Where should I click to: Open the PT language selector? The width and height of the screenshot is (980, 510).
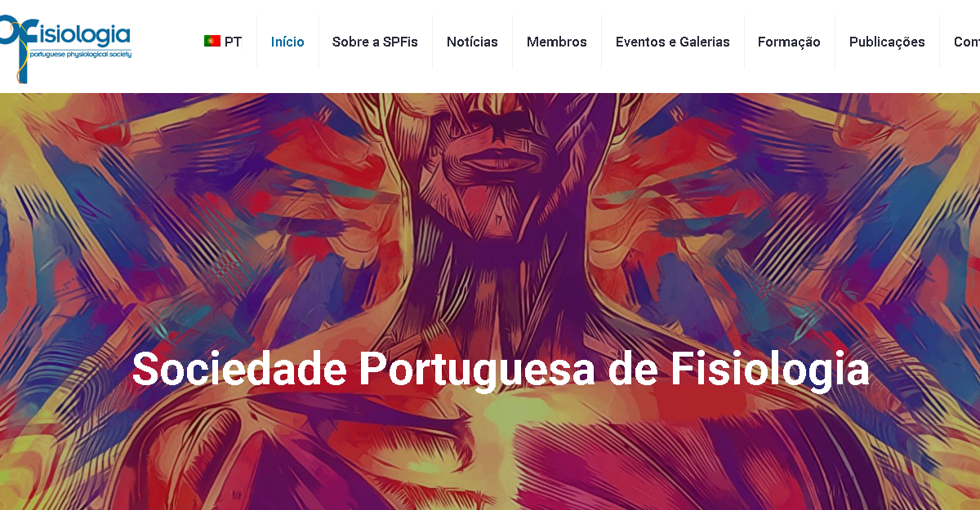coord(223,42)
